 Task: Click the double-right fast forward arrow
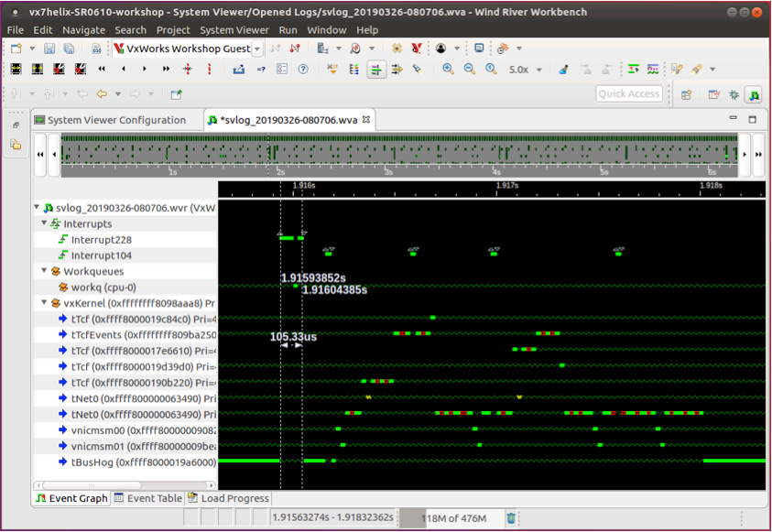(x=166, y=69)
